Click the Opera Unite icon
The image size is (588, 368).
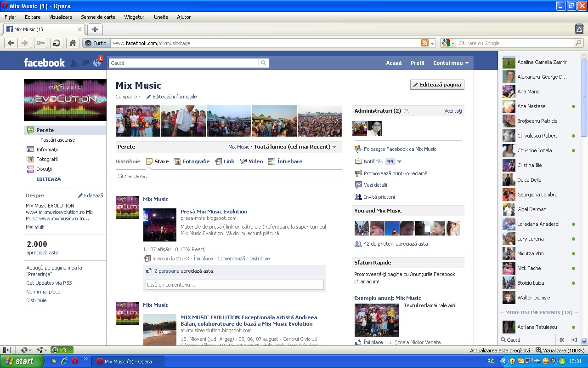40,350
